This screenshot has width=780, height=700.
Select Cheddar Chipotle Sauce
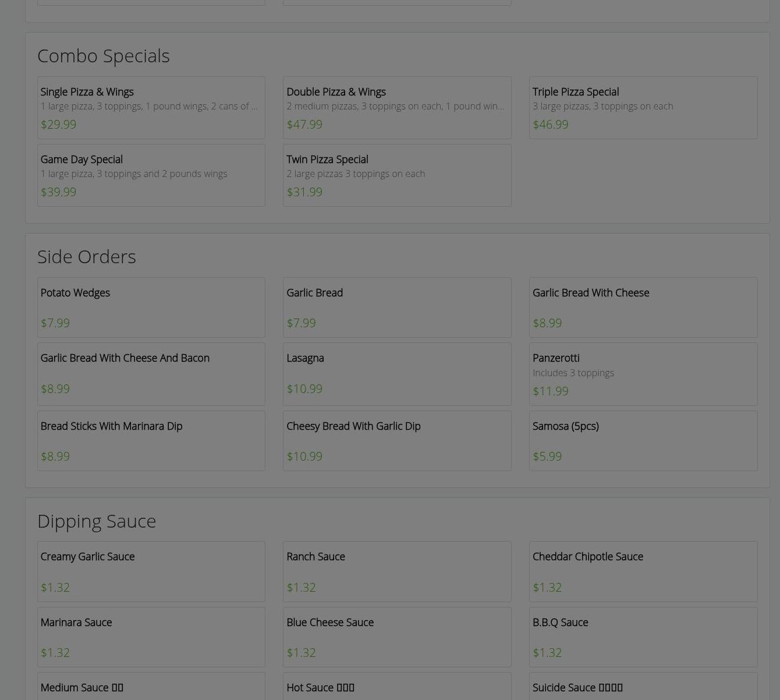pyautogui.click(x=643, y=571)
